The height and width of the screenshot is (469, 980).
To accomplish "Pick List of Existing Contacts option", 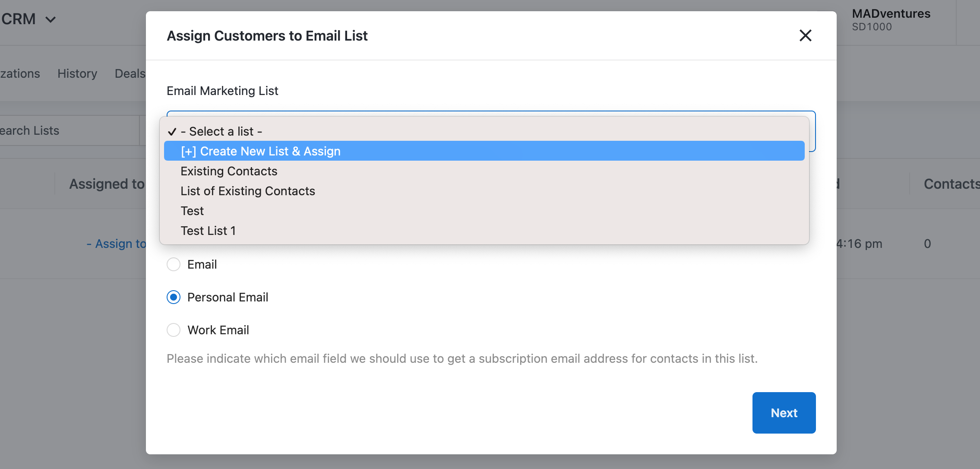I will [247, 191].
